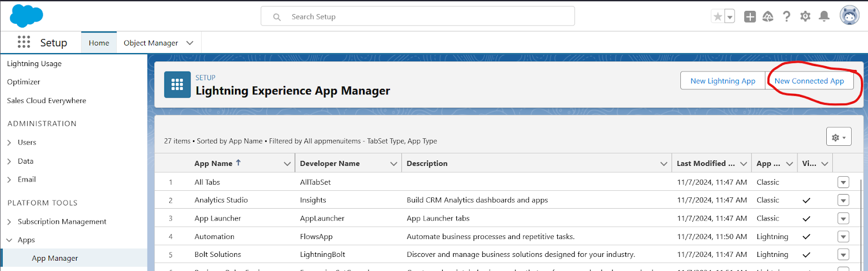The image size is (868, 271).
Task: Click the Bolt Solutions visible checkmark
Action: click(806, 255)
